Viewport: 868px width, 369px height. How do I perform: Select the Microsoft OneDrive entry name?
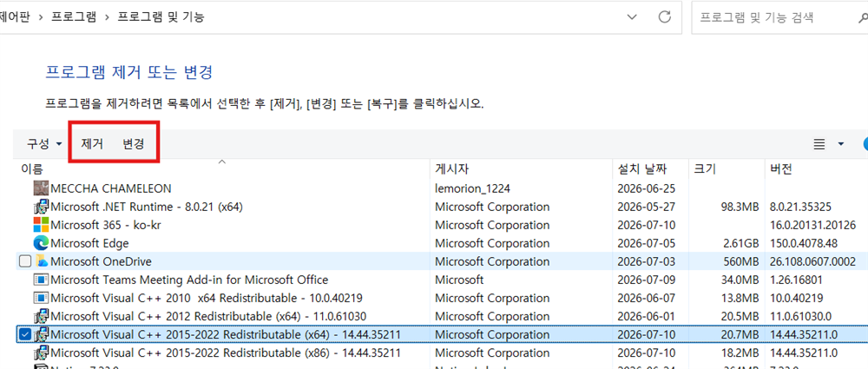(x=101, y=261)
